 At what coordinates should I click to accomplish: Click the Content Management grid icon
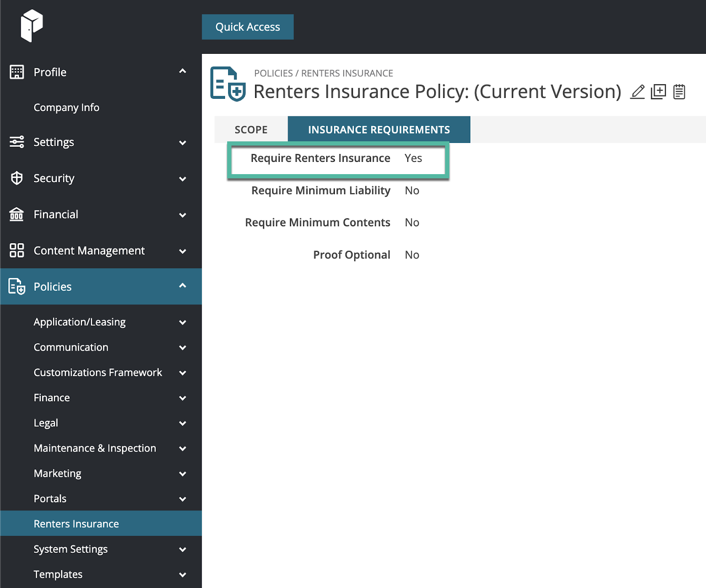click(x=17, y=251)
